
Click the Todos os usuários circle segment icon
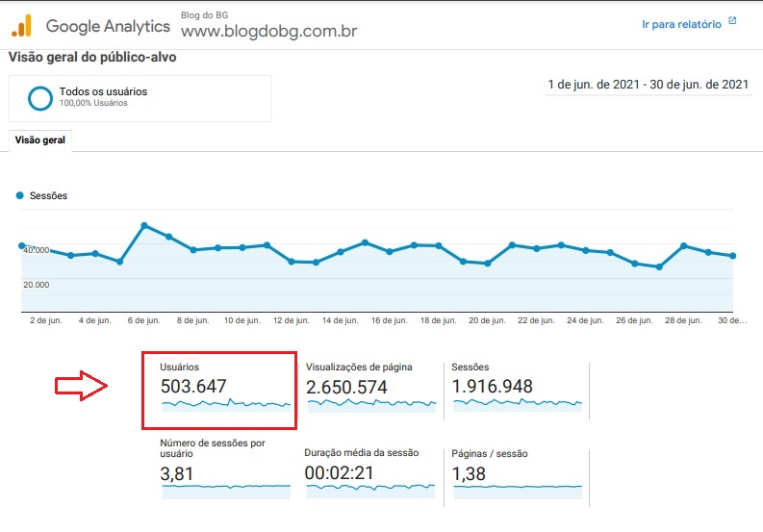pos(39,98)
